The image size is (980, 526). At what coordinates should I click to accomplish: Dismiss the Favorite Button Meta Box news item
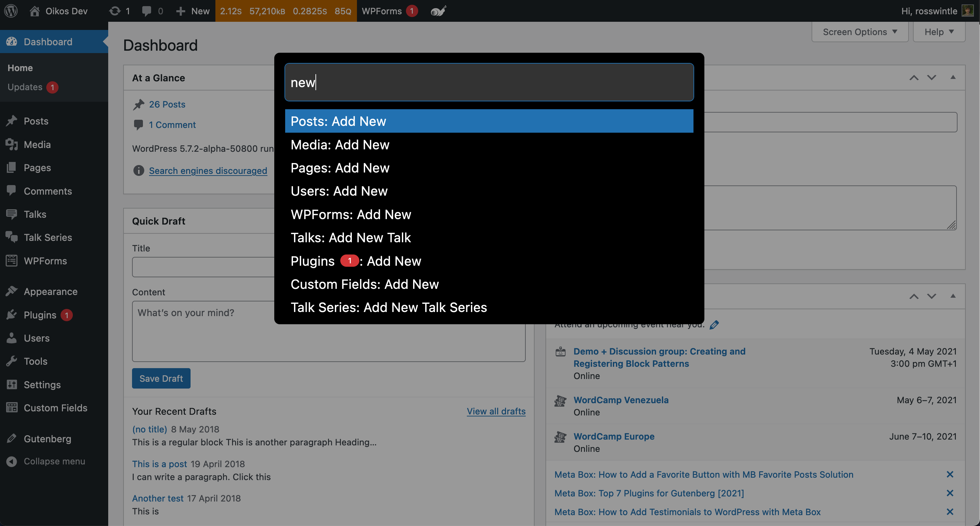point(950,474)
